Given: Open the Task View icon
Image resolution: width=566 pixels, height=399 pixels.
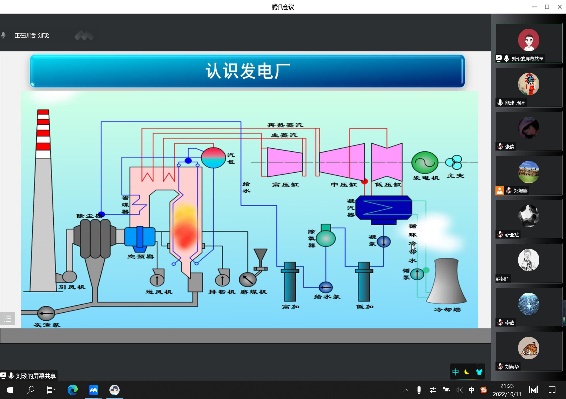Looking at the screenshot, I should pyautogui.click(x=51, y=390).
